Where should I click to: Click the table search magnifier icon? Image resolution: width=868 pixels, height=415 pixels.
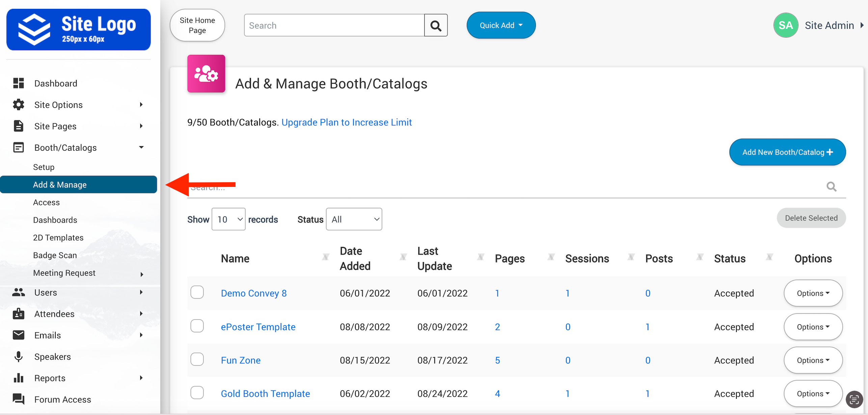pyautogui.click(x=831, y=187)
